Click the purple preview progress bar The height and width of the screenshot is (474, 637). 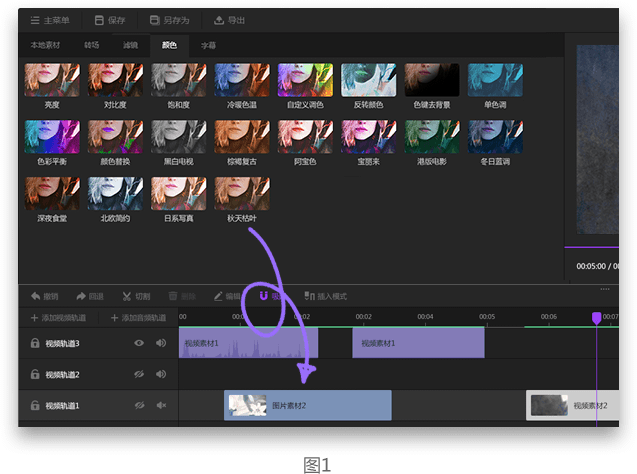(592, 247)
